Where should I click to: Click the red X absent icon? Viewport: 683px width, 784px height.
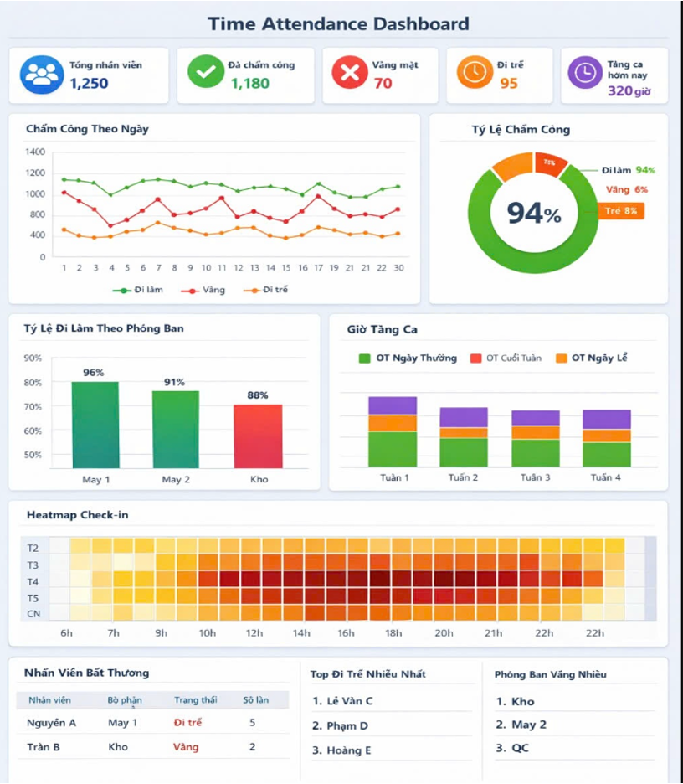(350, 73)
